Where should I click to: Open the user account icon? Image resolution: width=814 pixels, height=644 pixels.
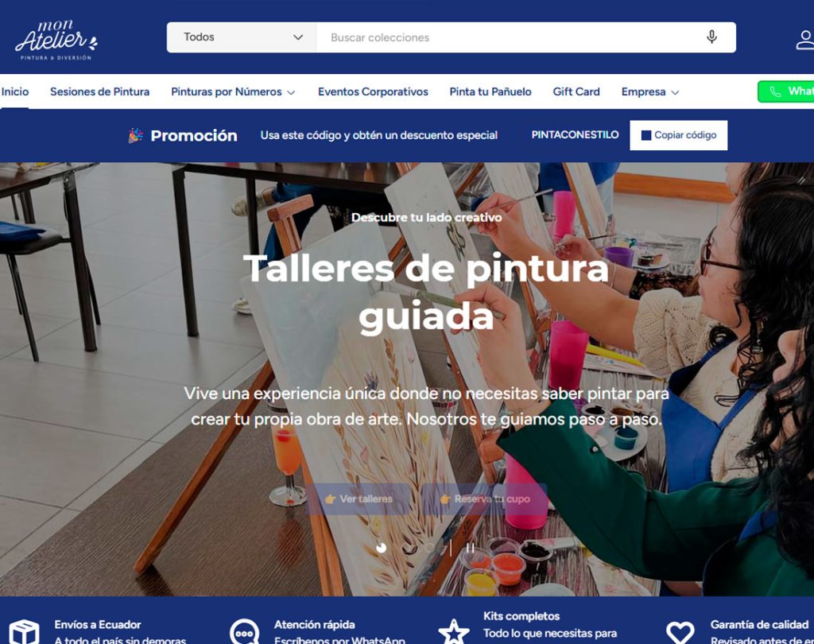[804, 40]
